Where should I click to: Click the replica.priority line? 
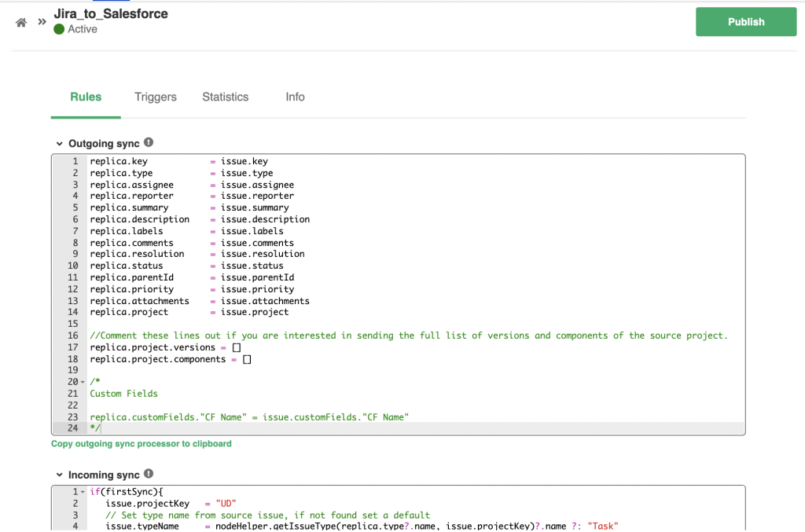tap(192, 289)
